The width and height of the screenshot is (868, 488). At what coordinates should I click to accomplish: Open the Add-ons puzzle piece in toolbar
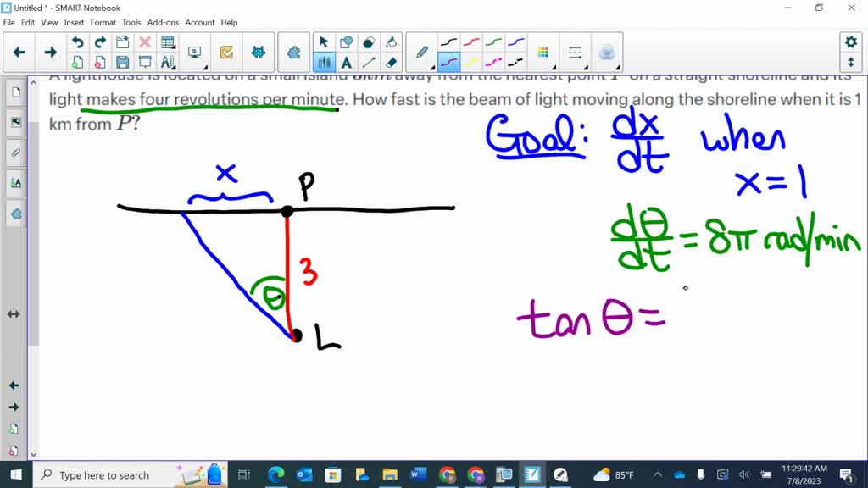point(293,53)
